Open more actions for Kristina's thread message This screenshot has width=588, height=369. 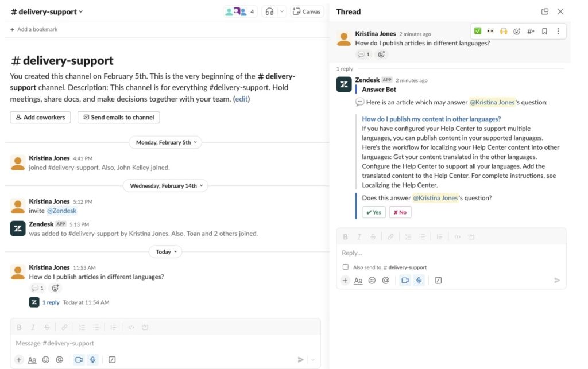[558, 31]
